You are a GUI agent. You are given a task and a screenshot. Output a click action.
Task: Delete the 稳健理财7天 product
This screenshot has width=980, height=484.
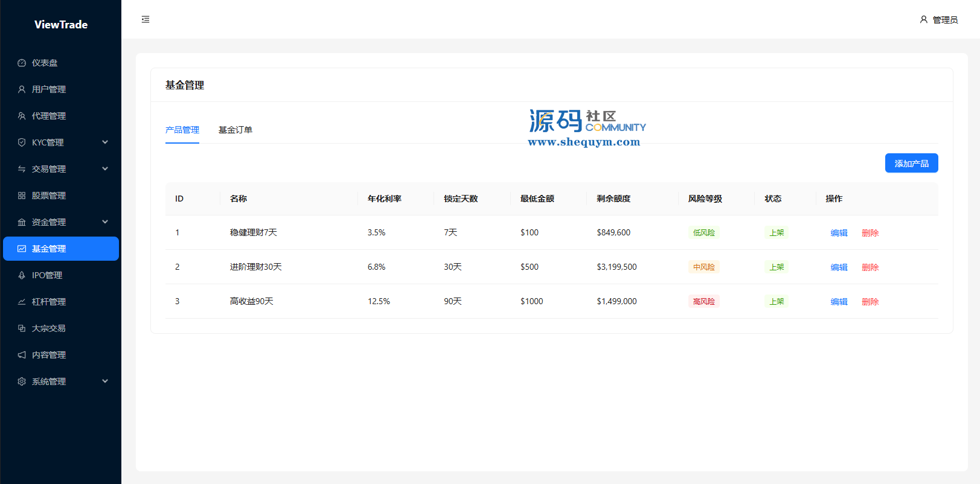tap(870, 233)
